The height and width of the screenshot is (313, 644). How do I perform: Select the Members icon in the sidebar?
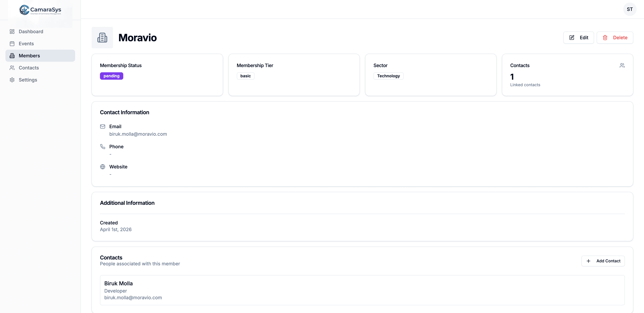pyautogui.click(x=12, y=56)
